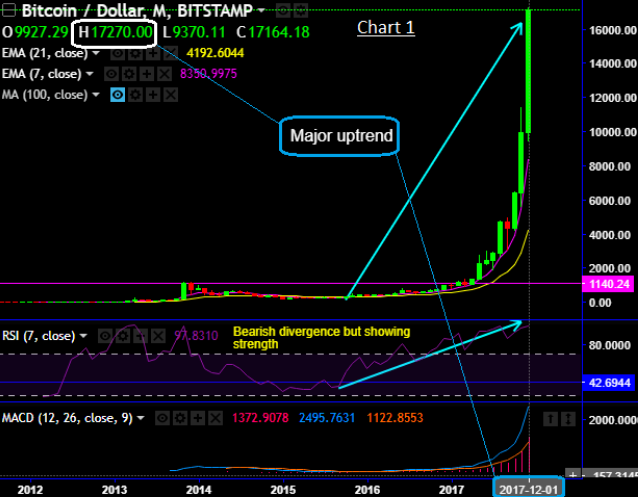
Task: Click the small plus button at bottom-right of MACD pane
Action: pyautogui.click(x=572, y=475)
